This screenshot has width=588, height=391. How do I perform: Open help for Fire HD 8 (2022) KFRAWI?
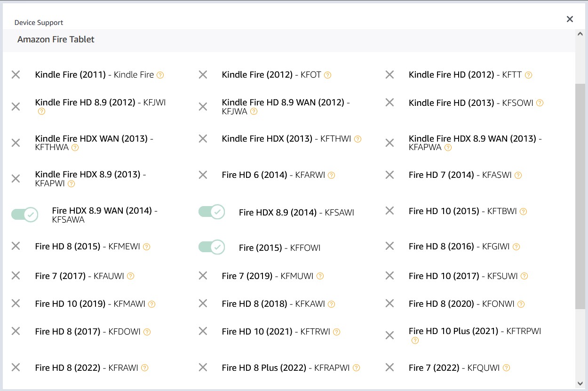tap(144, 368)
